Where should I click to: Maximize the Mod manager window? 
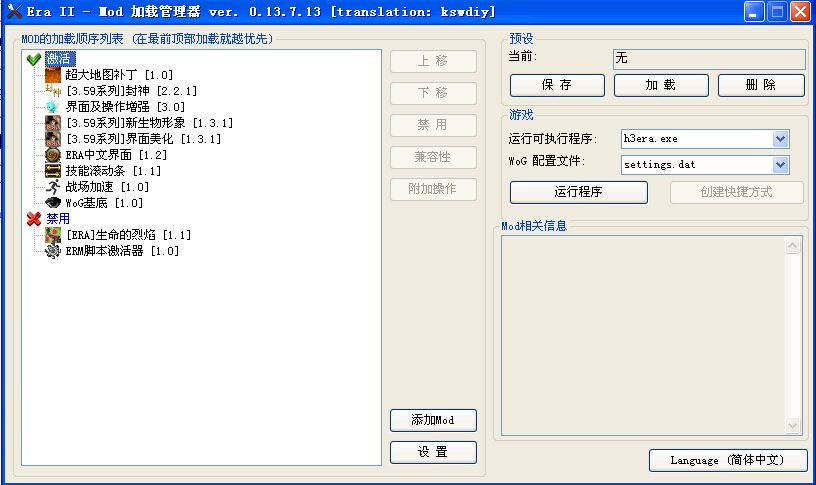click(777, 11)
